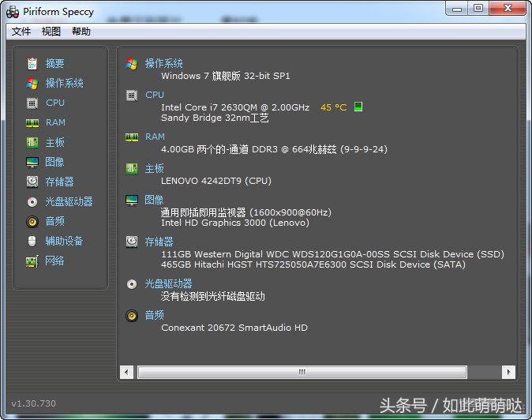Click the Windows flag icon in sidebar
Screen dimensions: 532x420
click(x=32, y=83)
